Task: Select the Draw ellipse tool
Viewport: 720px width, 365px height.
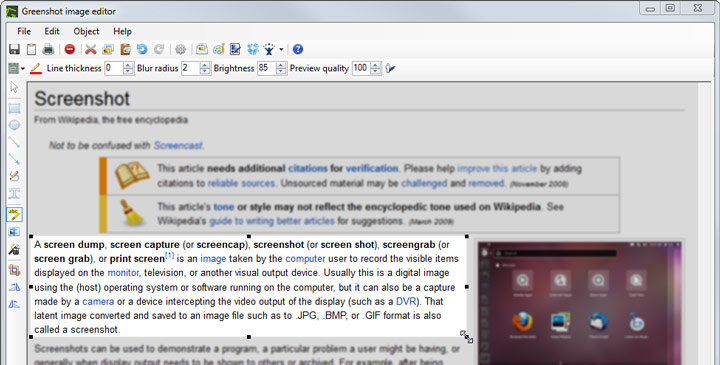Action: [14, 125]
